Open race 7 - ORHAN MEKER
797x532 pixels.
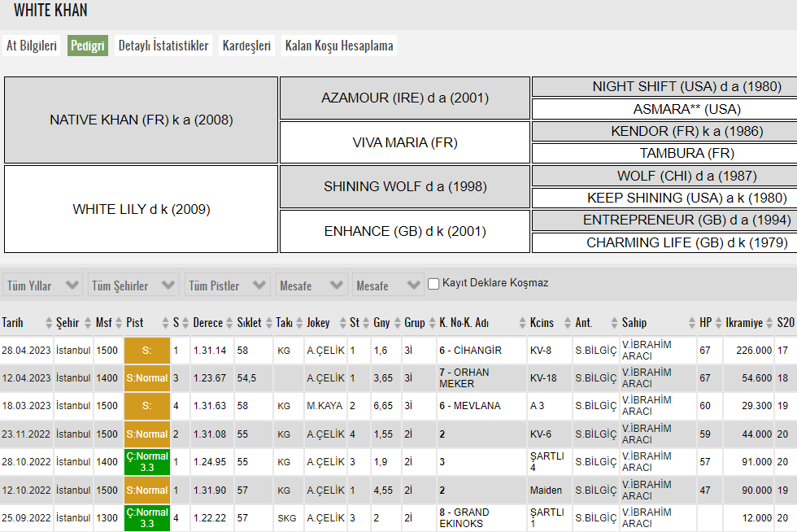click(x=464, y=378)
